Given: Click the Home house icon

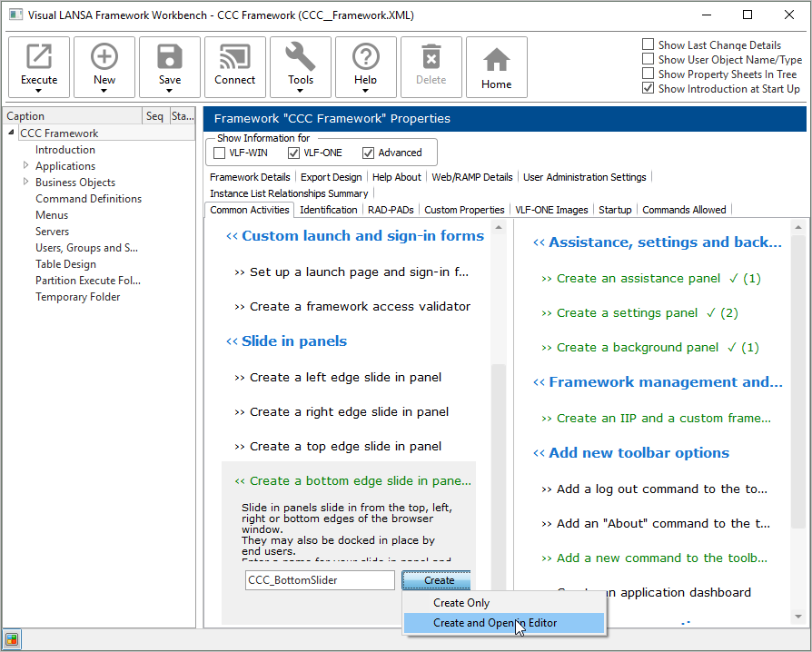Looking at the screenshot, I should (497, 61).
